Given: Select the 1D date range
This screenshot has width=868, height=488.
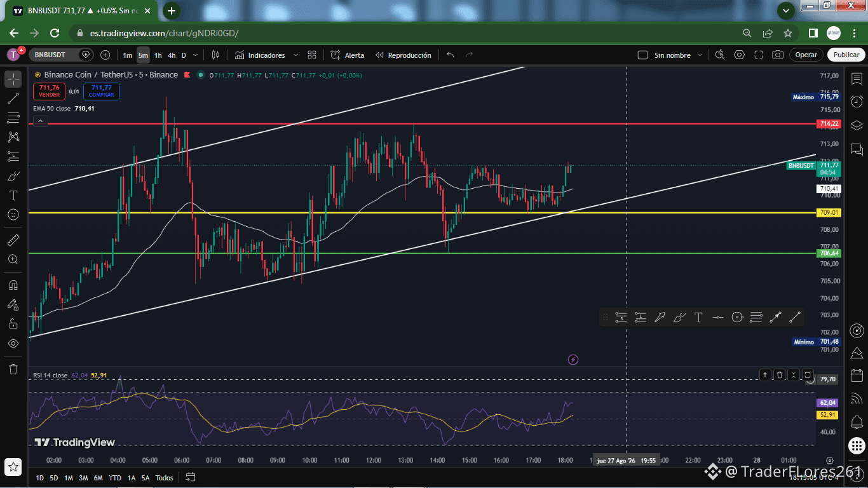Looking at the screenshot, I should click(40, 478).
